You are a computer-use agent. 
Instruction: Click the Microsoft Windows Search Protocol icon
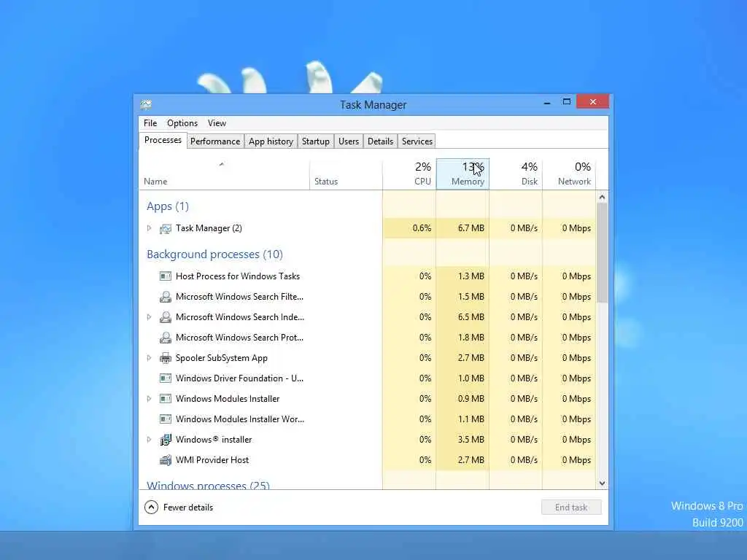[166, 338]
